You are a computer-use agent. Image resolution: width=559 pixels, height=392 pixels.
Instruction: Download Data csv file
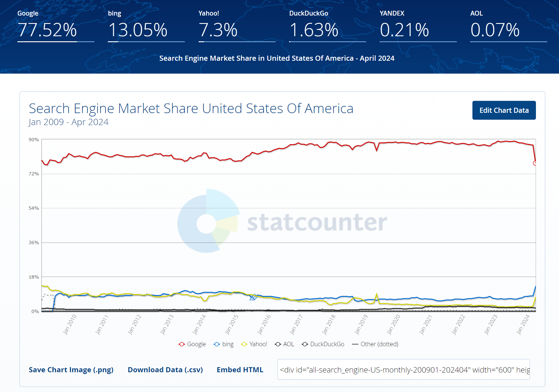(x=165, y=370)
